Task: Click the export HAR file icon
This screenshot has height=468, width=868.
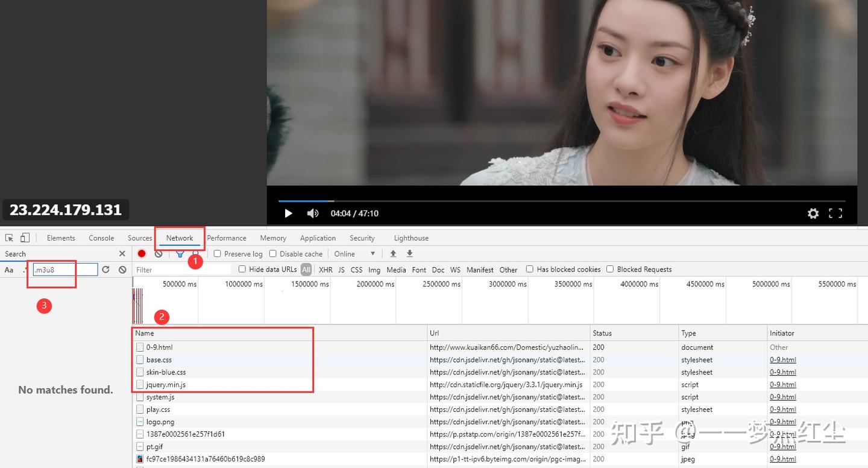Action: coord(410,254)
